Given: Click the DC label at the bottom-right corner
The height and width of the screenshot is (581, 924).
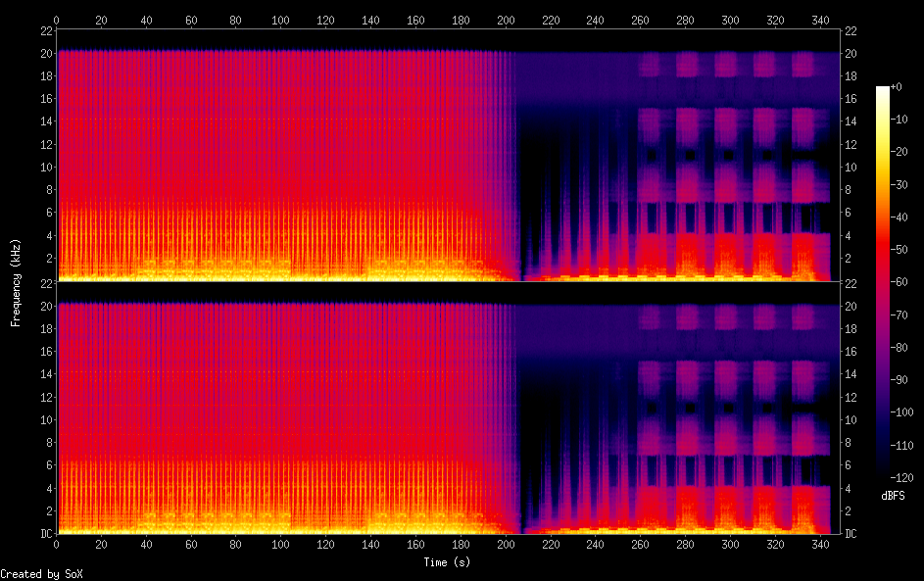Looking at the screenshot, I should click(x=851, y=534).
